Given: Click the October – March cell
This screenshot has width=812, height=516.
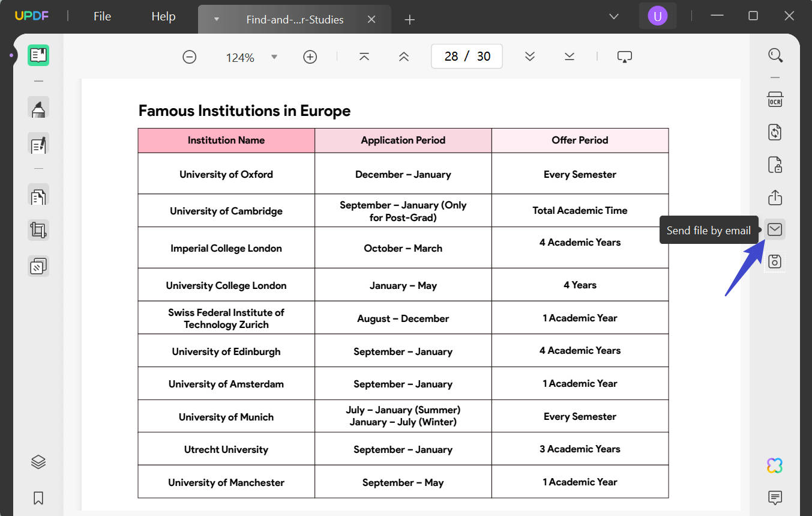Looking at the screenshot, I should click(x=403, y=248).
